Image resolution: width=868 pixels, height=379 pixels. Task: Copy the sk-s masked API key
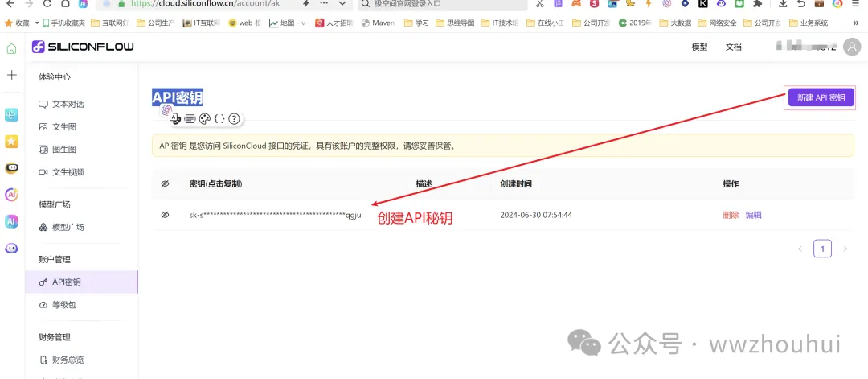point(275,215)
